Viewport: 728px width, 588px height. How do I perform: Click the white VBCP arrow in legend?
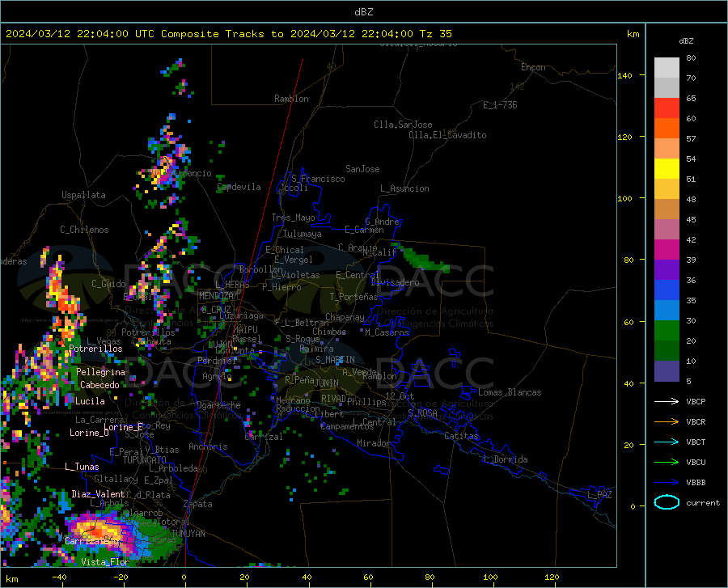(x=667, y=401)
